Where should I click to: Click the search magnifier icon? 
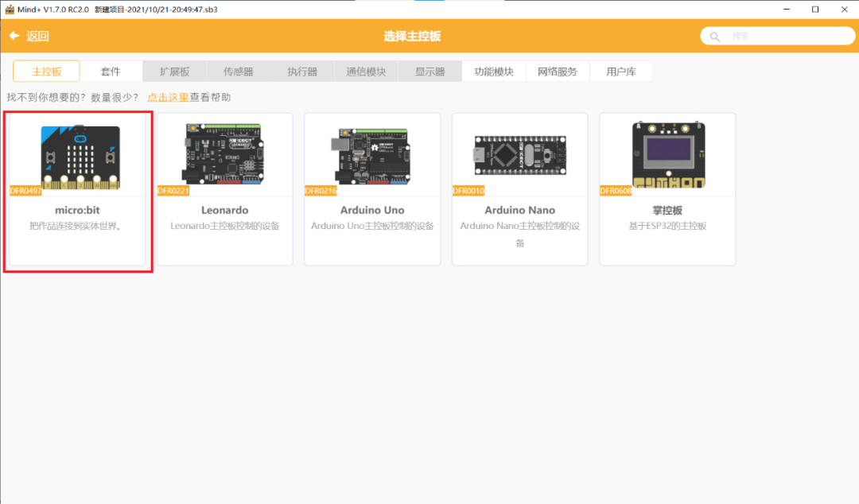714,37
